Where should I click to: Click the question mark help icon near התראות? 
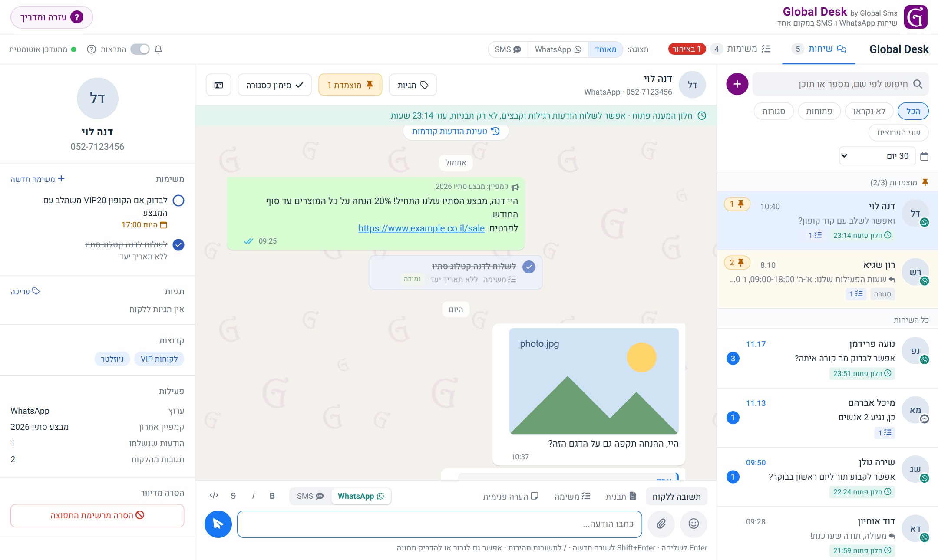click(91, 49)
